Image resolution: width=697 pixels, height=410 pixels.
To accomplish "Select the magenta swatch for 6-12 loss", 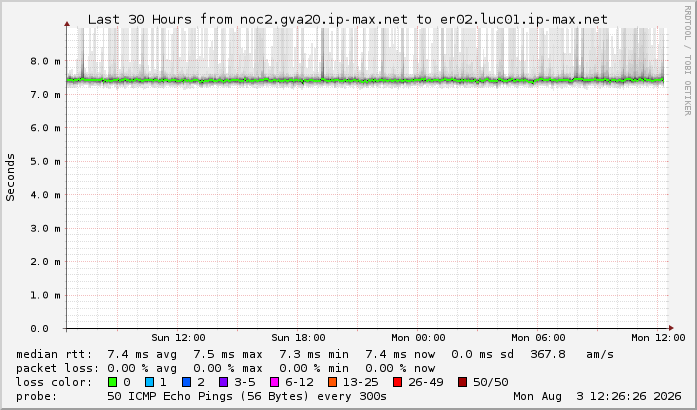I will 275,382.
